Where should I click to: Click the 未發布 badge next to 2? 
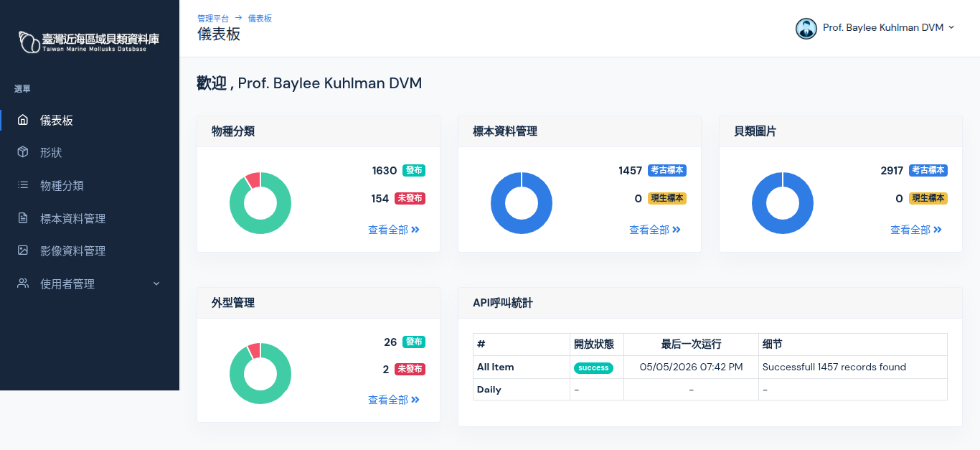(410, 369)
